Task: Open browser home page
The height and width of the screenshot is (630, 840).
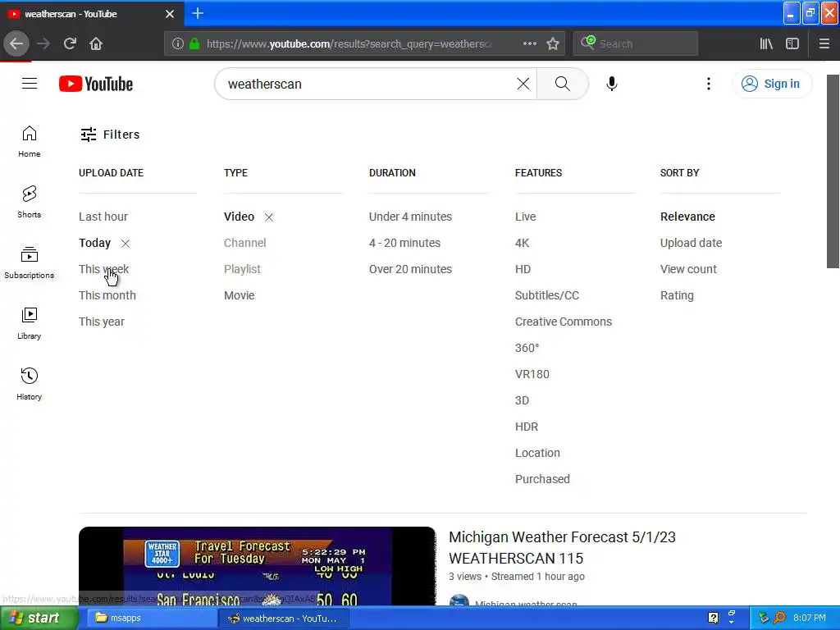Action: 96,43
